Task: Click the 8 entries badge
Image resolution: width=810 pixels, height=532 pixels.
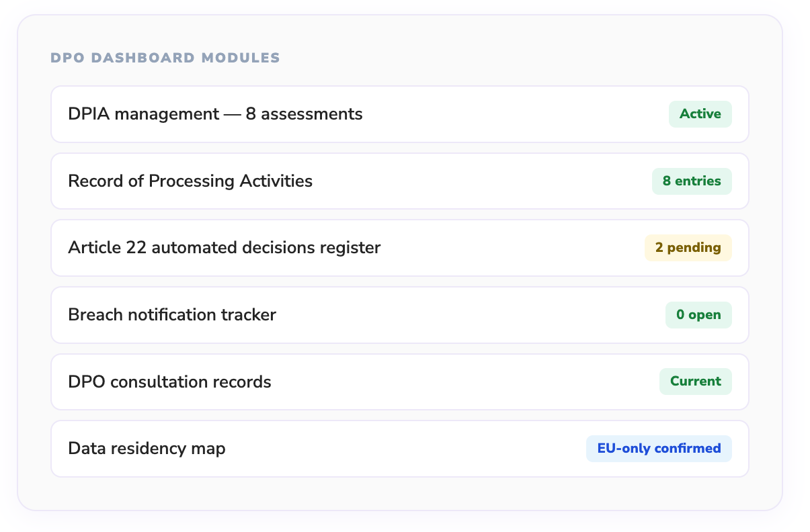Action: (x=692, y=181)
